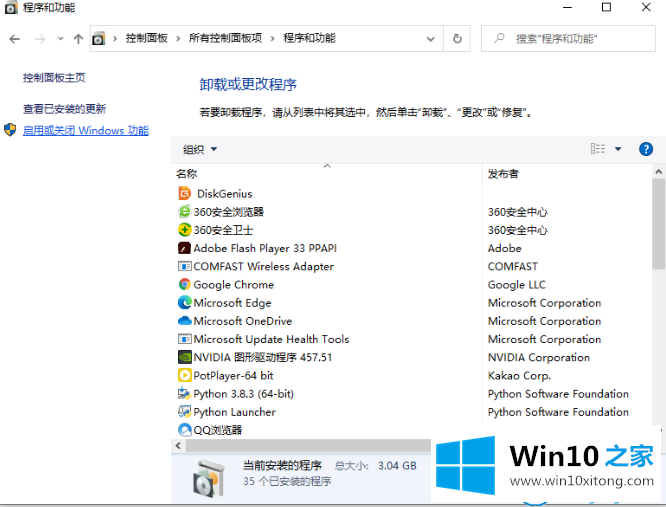Select the NVIDIA graphics driver icon
Image resolution: width=666 pixels, height=507 pixels.
click(x=184, y=357)
